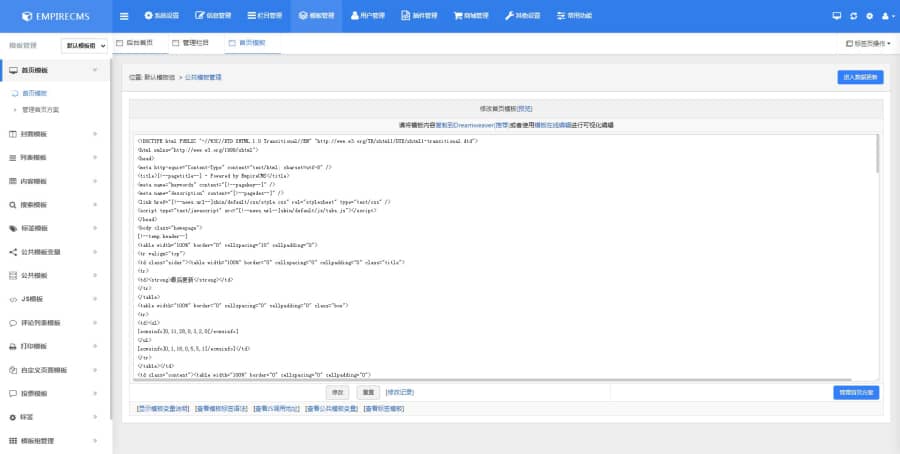This screenshot has height=454, width=900.
Task: Click the 重置 reset button
Action: (x=368, y=393)
